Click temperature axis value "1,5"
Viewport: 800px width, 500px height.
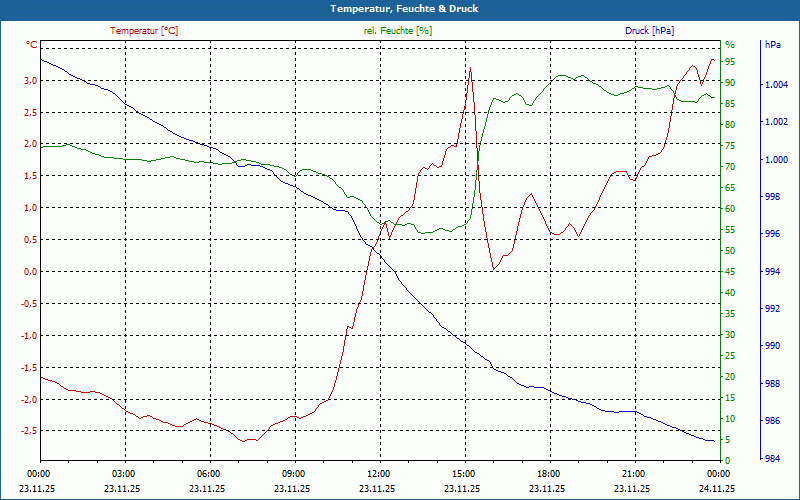pyautogui.click(x=30, y=176)
